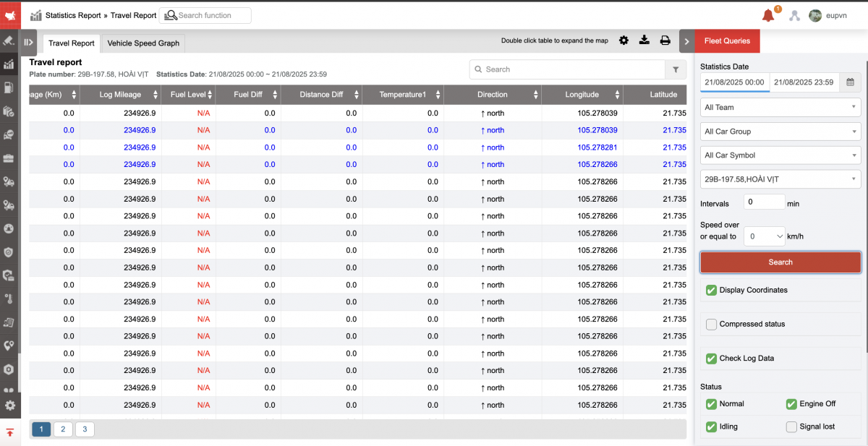Open the table search filter dropdown
Image resolution: width=868 pixels, height=446 pixels.
[676, 69]
